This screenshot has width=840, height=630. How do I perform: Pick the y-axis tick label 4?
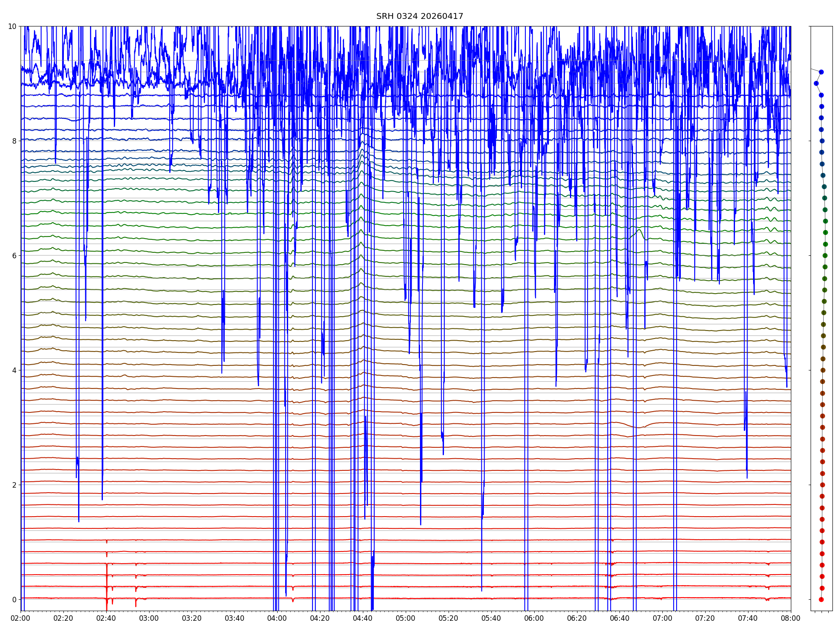click(x=15, y=370)
